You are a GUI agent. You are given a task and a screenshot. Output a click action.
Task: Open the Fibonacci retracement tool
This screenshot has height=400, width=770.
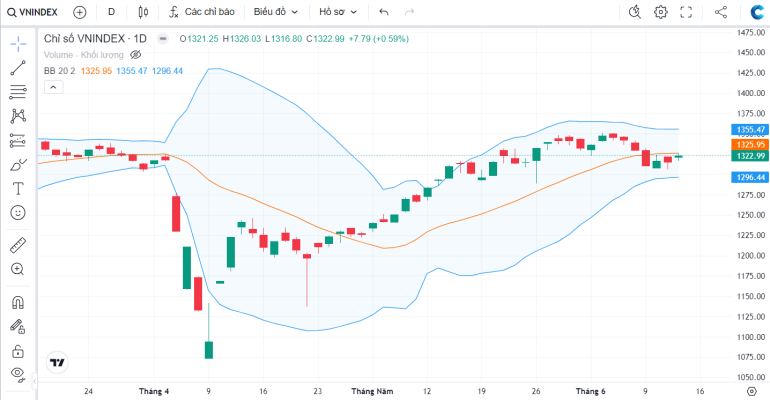point(18,92)
